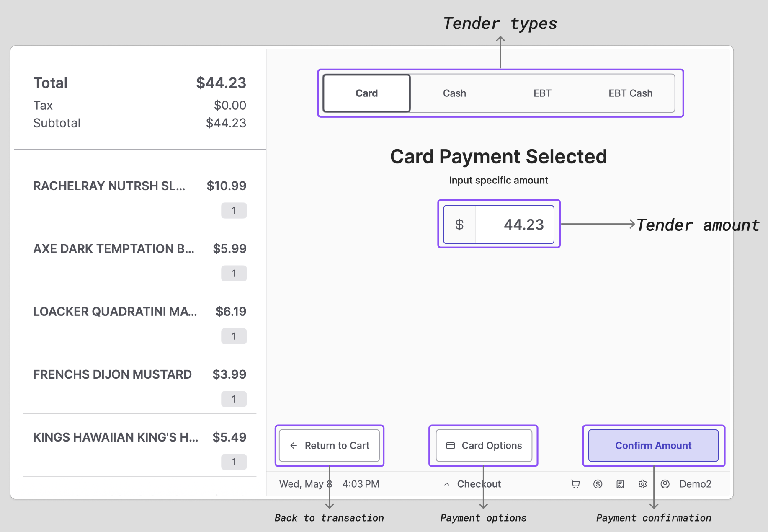This screenshot has width=768, height=532.
Task: Click the dollar sign prefix of amount field
Action: pyautogui.click(x=459, y=225)
